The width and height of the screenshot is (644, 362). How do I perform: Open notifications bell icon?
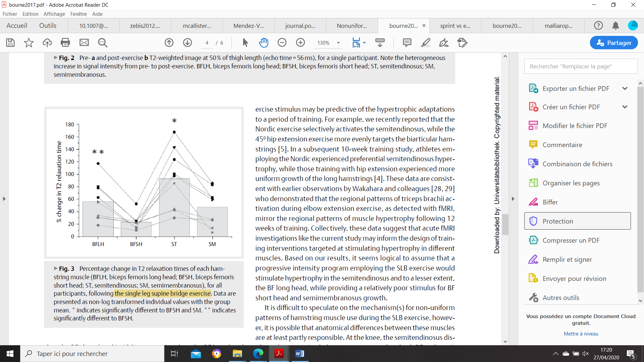click(615, 25)
